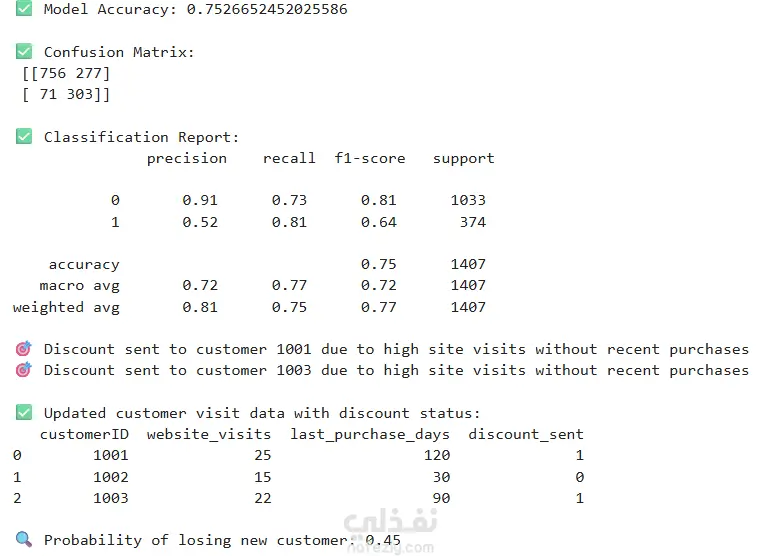This screenshot has height=556, width=782.
Task: Click the website_visits column header
Action: (x=208, y=434)
